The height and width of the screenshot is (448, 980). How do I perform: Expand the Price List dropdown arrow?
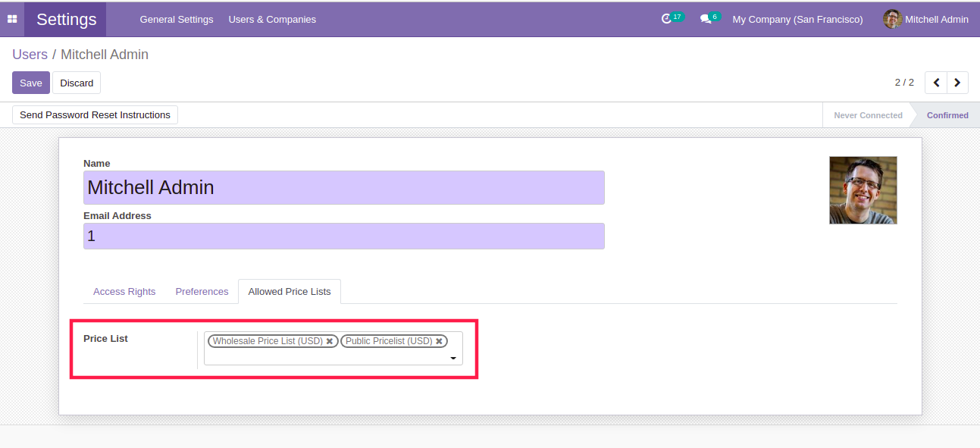click(x=453, y=358)
